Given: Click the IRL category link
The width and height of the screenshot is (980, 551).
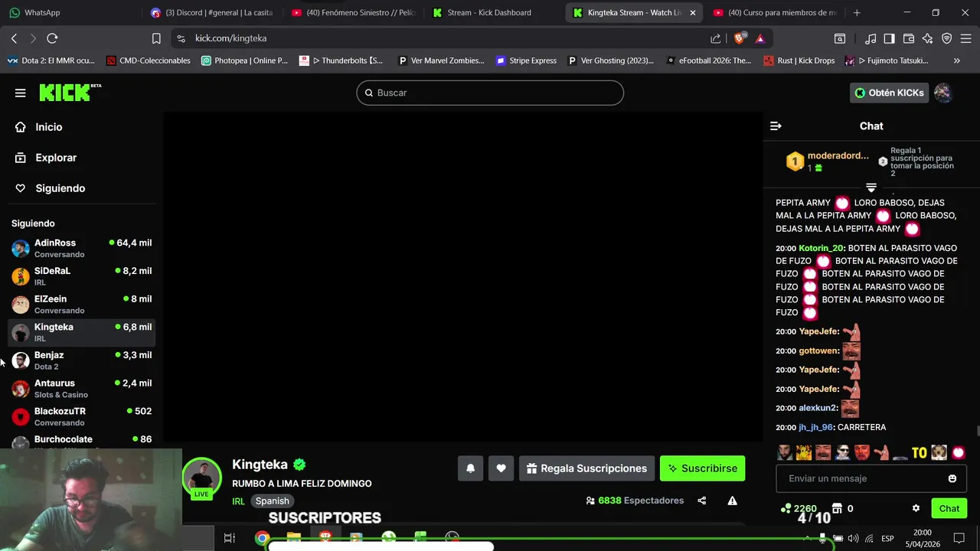Looking at the screenshot, I should pyautogui.click(x=238, y=501).
